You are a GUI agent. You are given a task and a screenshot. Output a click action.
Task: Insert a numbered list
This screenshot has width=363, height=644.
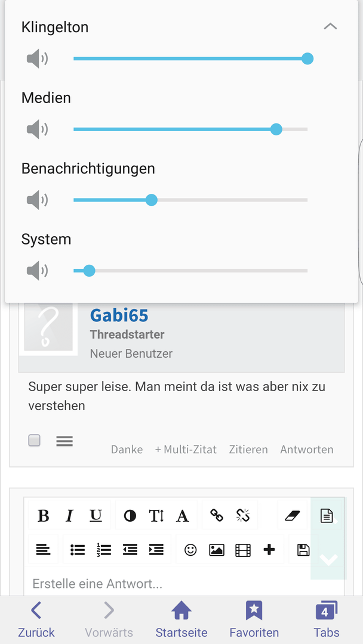[x=104, y=550]
